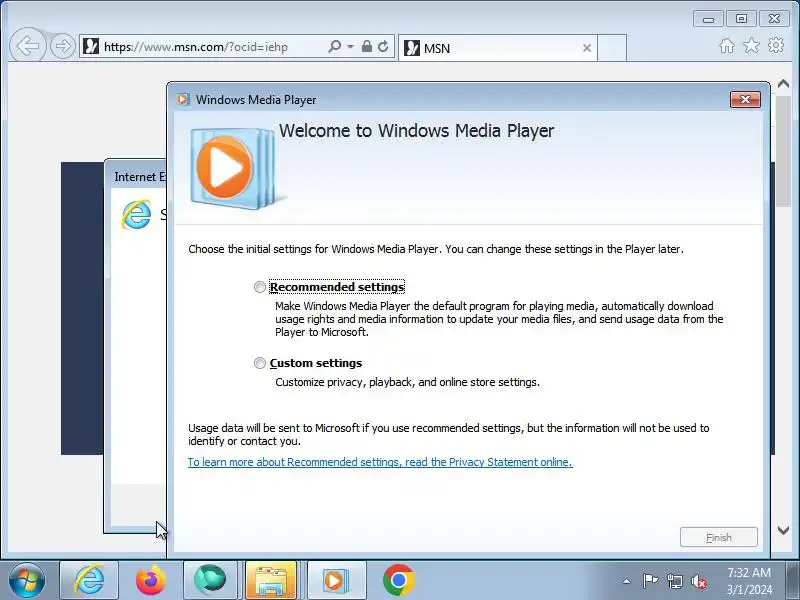Open the Action Center flag icon
The width and height of the screenshot is (800, 600).
pos(650,581)
